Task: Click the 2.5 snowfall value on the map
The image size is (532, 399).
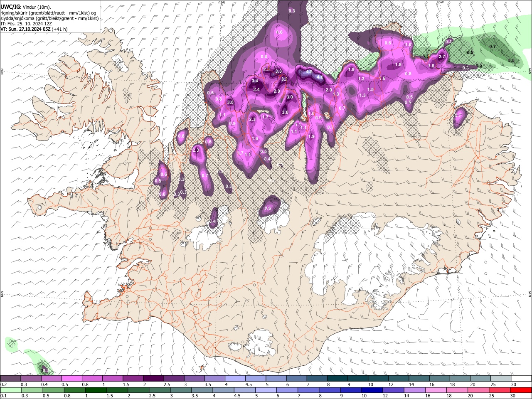Action: [266, 69]
